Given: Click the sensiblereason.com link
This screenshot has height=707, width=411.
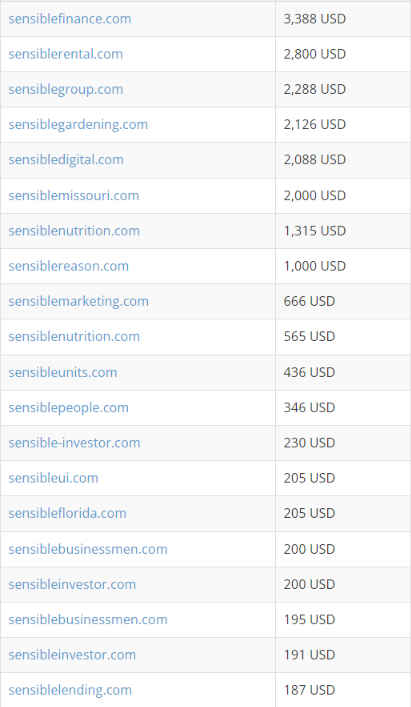Looking at the screenshot, I should [68, 266].
